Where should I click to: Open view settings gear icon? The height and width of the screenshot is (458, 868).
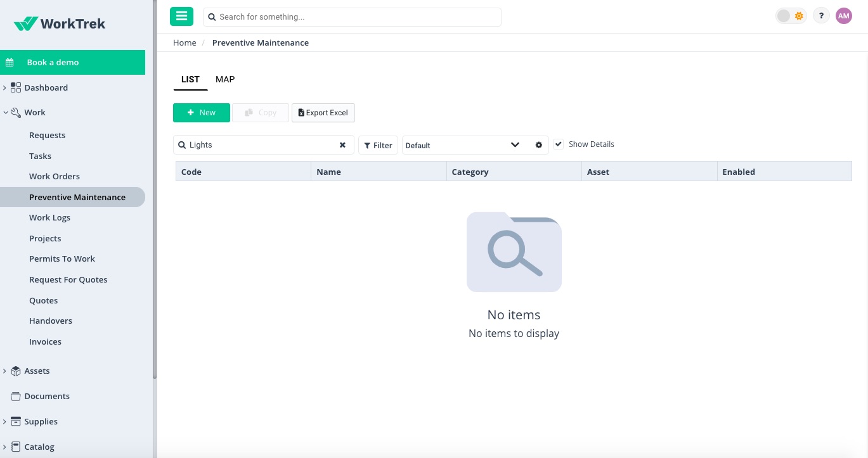(x=539, y=145)
